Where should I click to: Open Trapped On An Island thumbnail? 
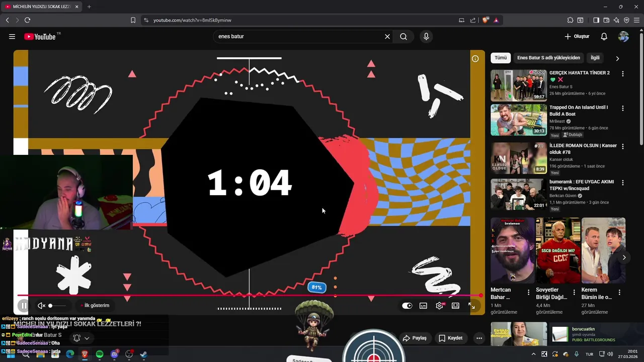(x=519, y=120)
